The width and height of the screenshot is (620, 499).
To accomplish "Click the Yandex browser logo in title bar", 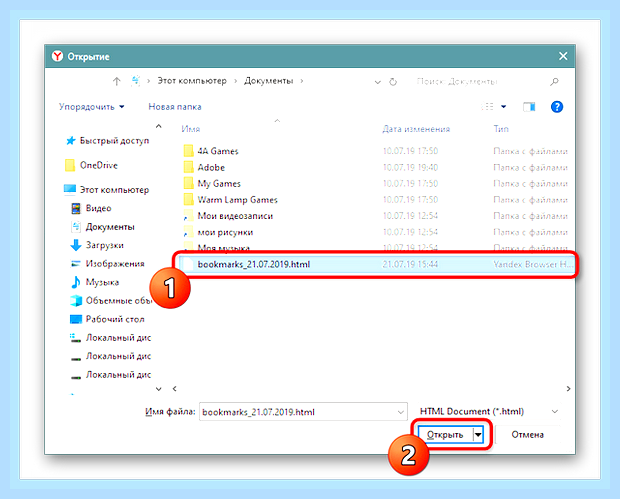I will 57,56.
